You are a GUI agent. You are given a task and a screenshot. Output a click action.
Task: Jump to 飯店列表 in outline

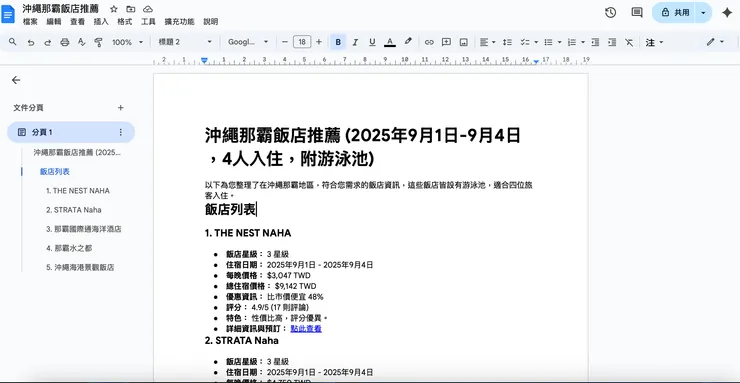[55, 172]
